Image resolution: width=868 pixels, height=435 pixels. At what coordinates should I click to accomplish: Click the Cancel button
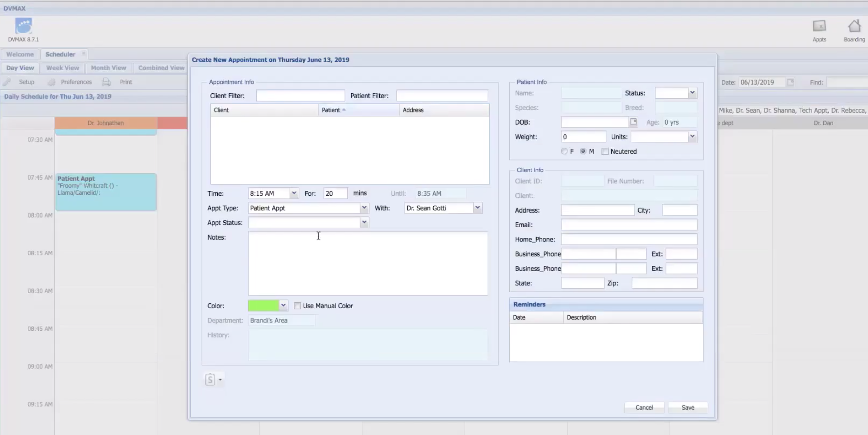(644, 407)
